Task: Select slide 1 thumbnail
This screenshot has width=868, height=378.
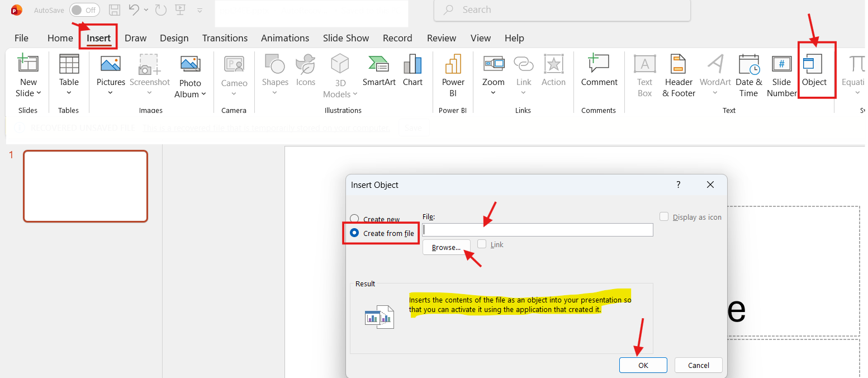Action: click(86, 186)
